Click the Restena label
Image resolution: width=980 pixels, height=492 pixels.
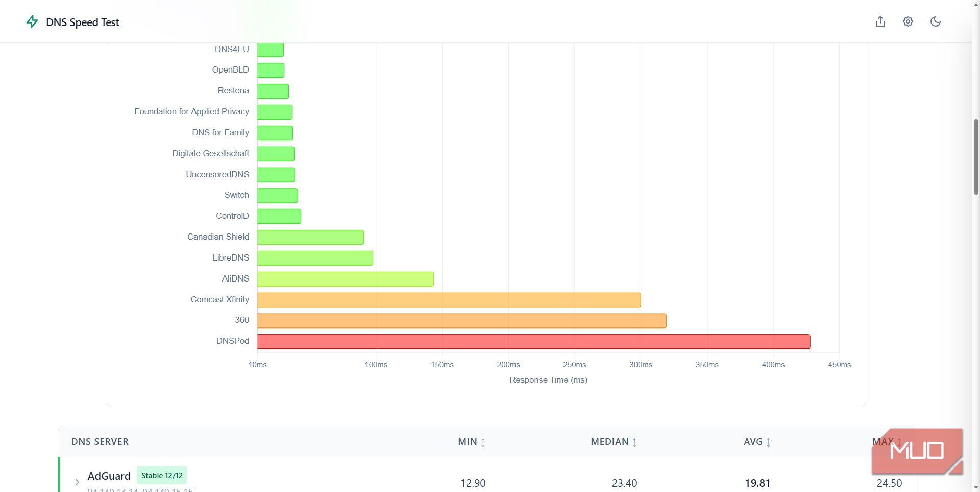[233, 90]
